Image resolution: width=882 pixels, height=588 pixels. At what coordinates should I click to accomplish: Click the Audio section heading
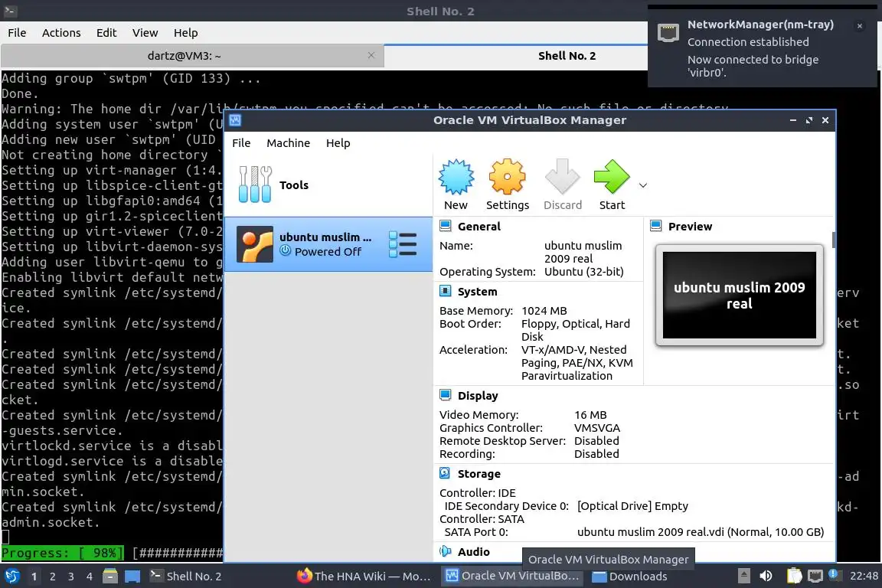coord(474,552)
